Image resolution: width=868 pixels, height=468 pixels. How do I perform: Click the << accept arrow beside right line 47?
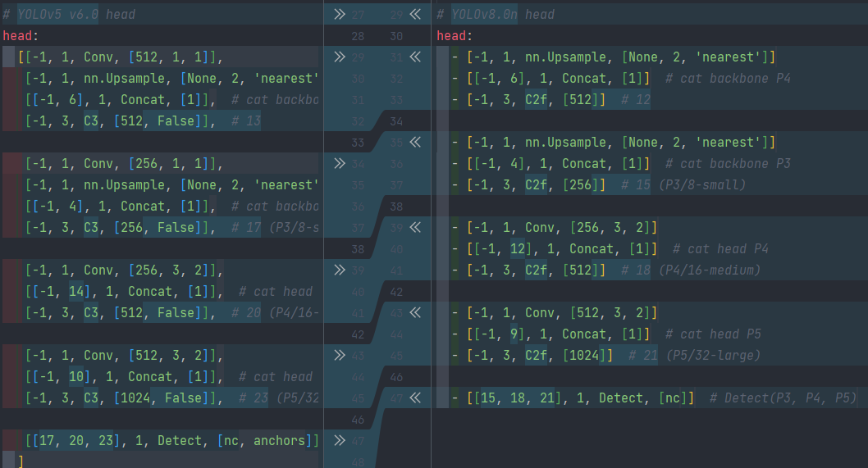(415, 398)
